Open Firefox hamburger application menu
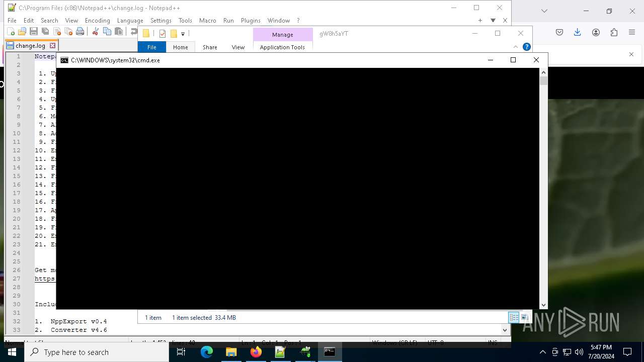 (x=632, y=32)
